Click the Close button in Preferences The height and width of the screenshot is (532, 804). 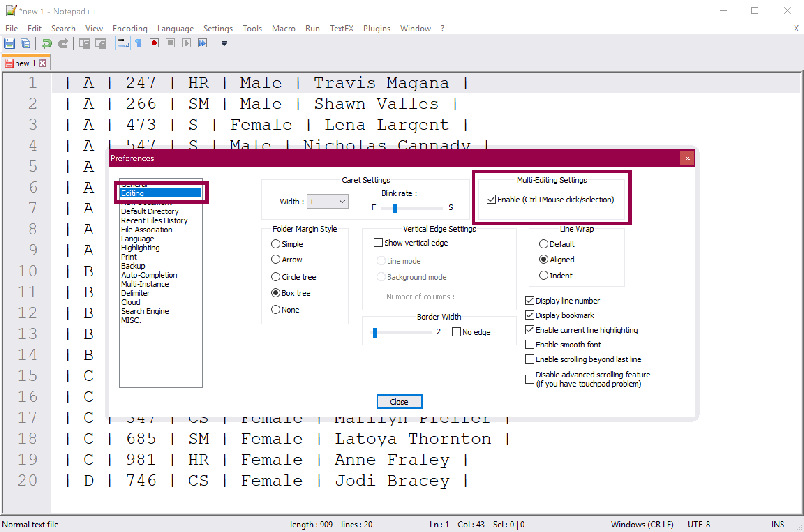coord(399,402)
